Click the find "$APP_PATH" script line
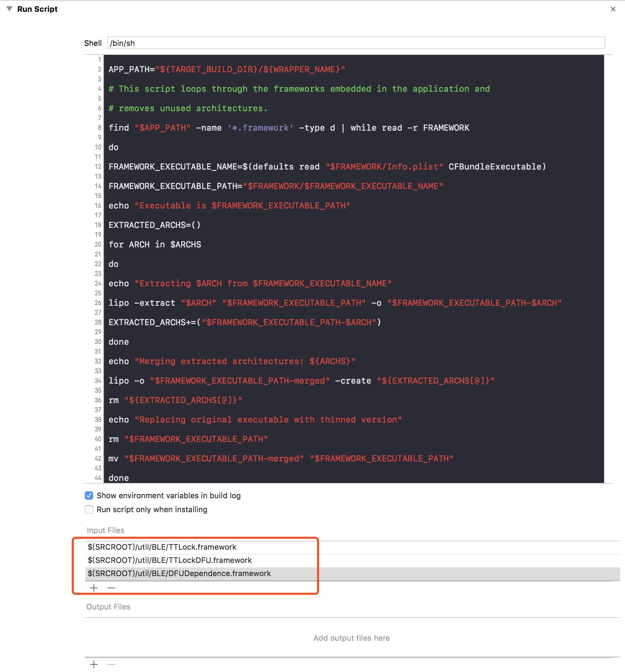This screenshot has height=672, width=625. pyautogui.click(x=289, y=128)
